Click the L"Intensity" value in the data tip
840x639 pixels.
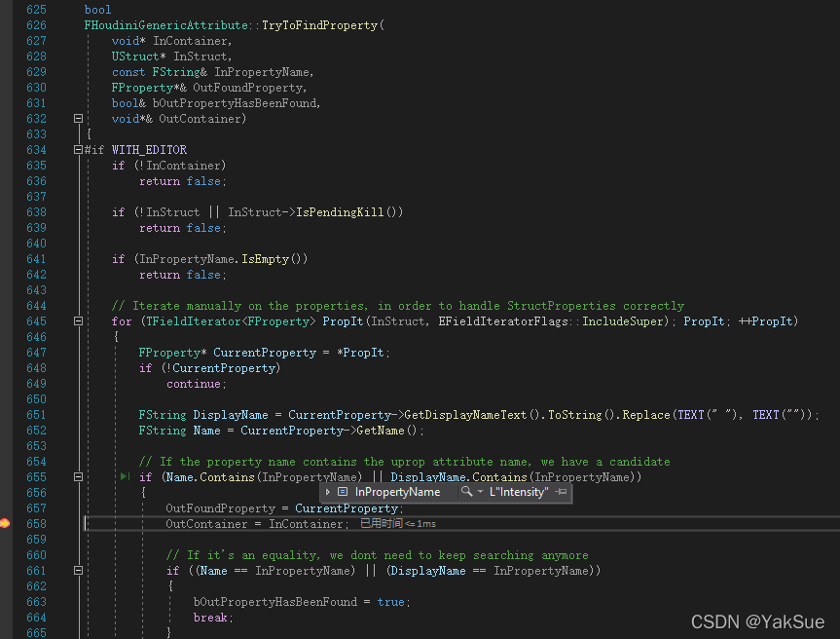[519, 492]
